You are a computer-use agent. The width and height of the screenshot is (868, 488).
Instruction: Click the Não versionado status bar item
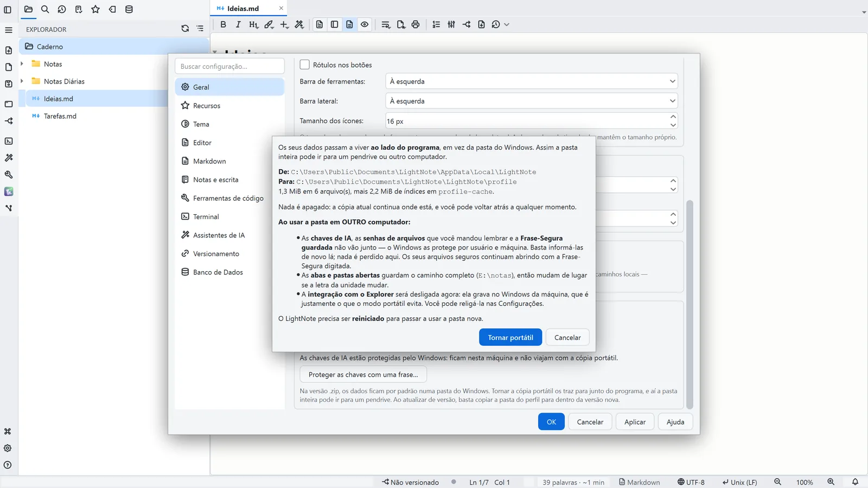(x=411, y=482)
